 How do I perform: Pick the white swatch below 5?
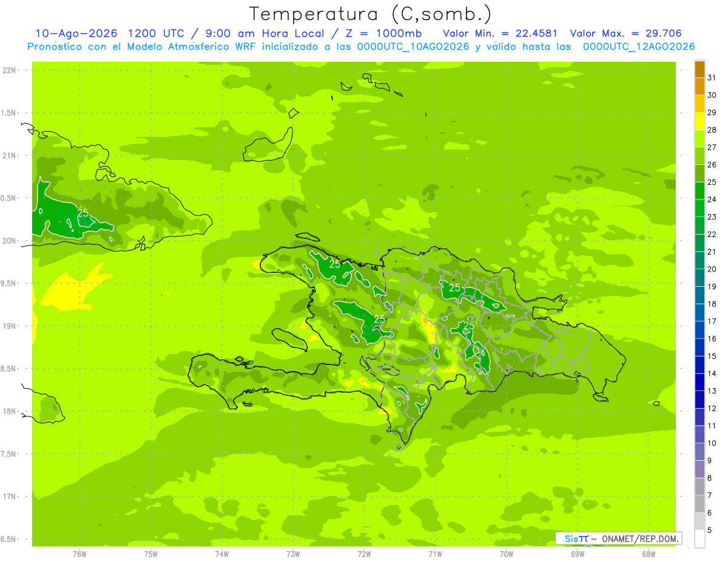699,539
